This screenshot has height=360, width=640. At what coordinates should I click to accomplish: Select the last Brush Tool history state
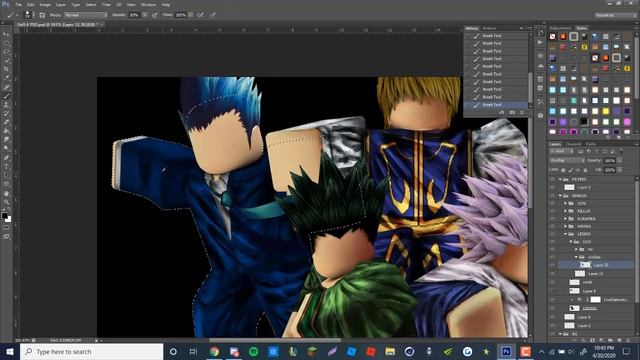(x=496, y=105)
